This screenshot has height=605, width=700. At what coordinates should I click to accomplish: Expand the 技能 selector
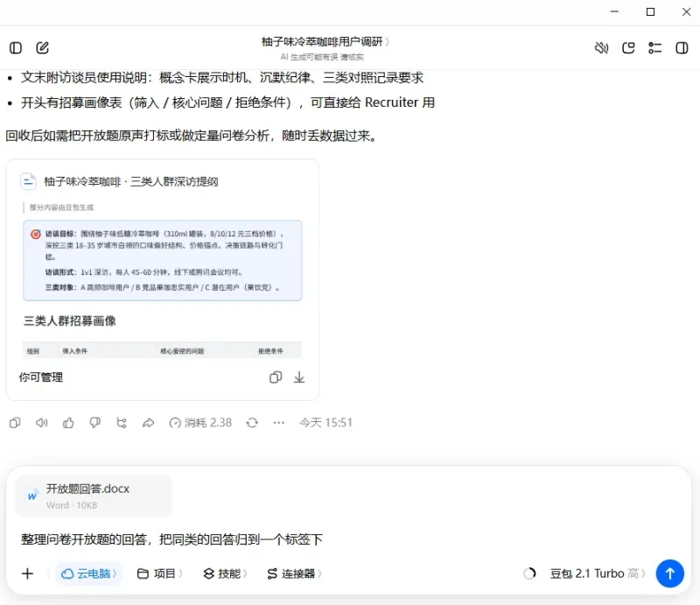[x=226, y=573]
